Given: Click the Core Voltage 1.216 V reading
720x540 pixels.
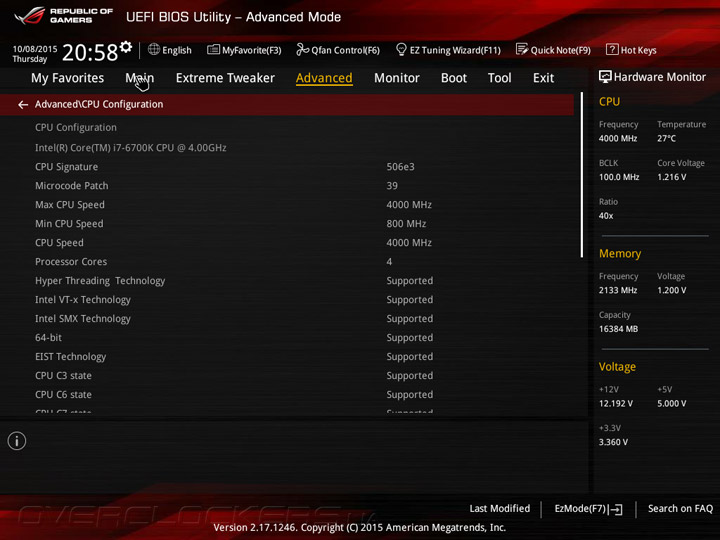Looking at the screenshot, I should (672, 177).
